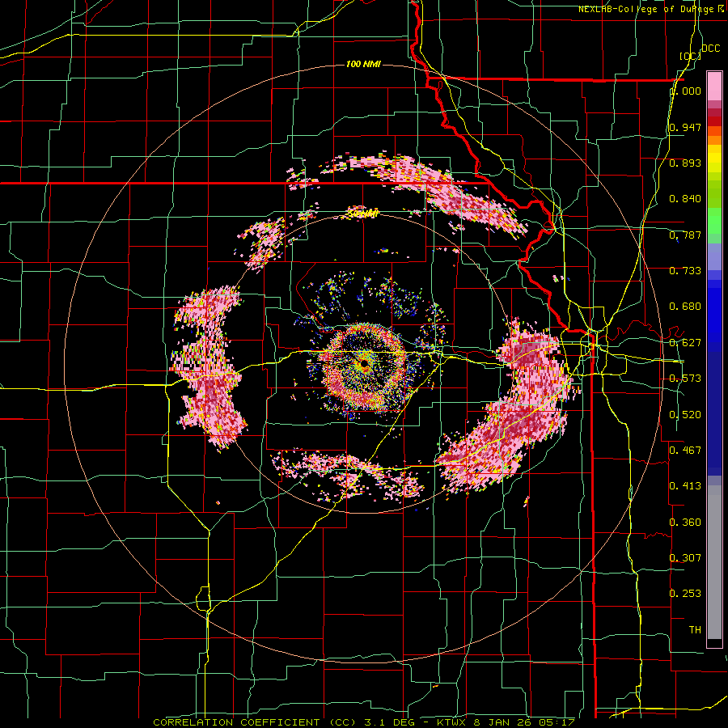Image resolution: width=728 pixels, height=728 pixels.
Task: Click the 0.573 legend value
Action: pos(685,379)
